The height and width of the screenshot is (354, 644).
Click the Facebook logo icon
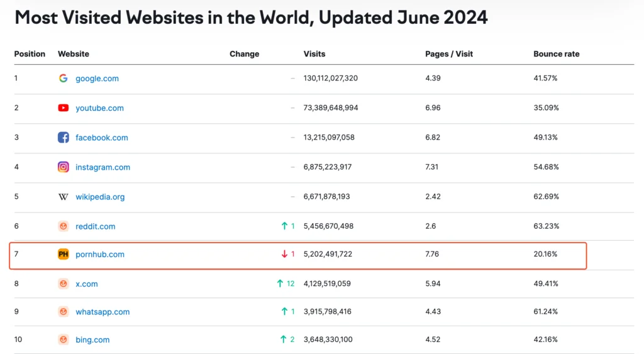tap(63, 138)
